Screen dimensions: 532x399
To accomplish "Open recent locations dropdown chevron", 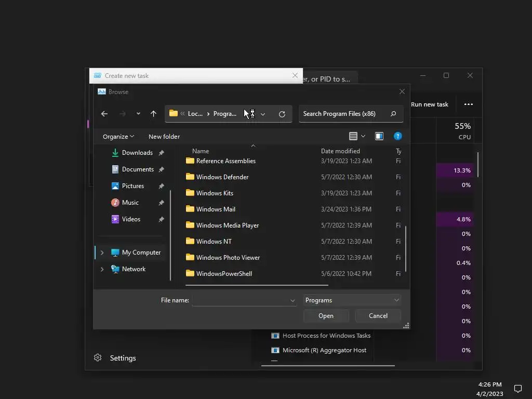I will [x=138, y=114].
